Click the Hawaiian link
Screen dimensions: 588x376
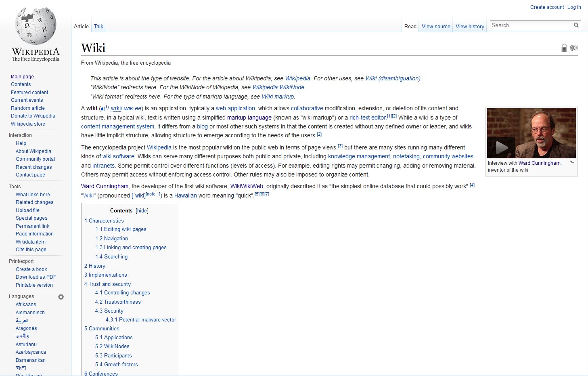[x=186, y=196]
